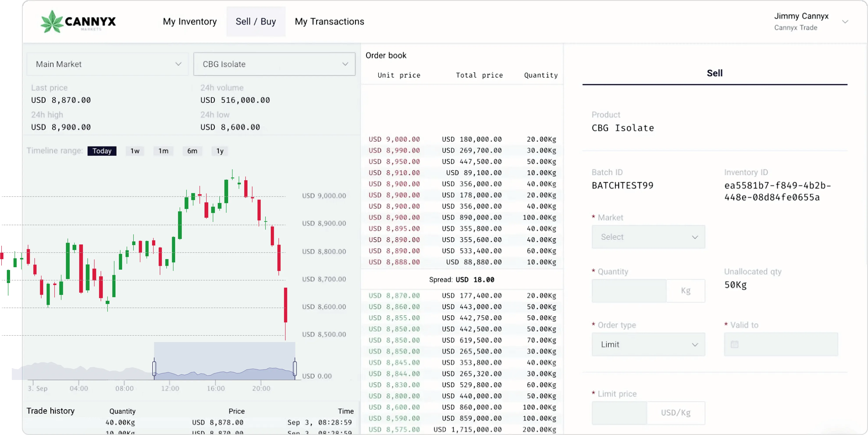Select the Sell panel tab

714,73
